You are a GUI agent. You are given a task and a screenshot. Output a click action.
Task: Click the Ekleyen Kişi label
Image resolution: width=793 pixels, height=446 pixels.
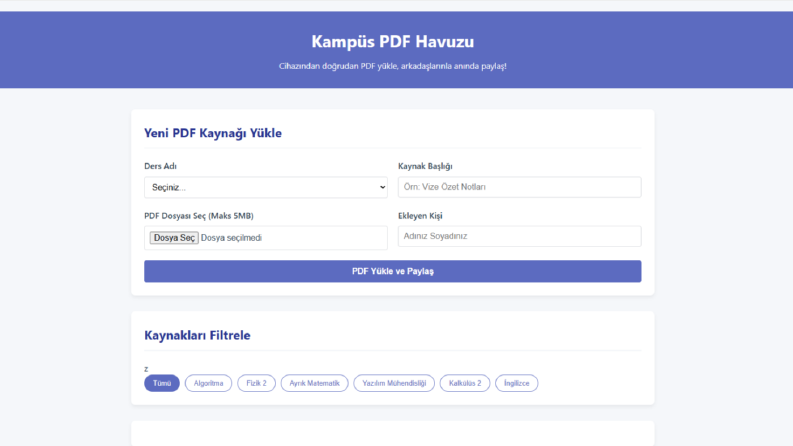pos(420,216)
